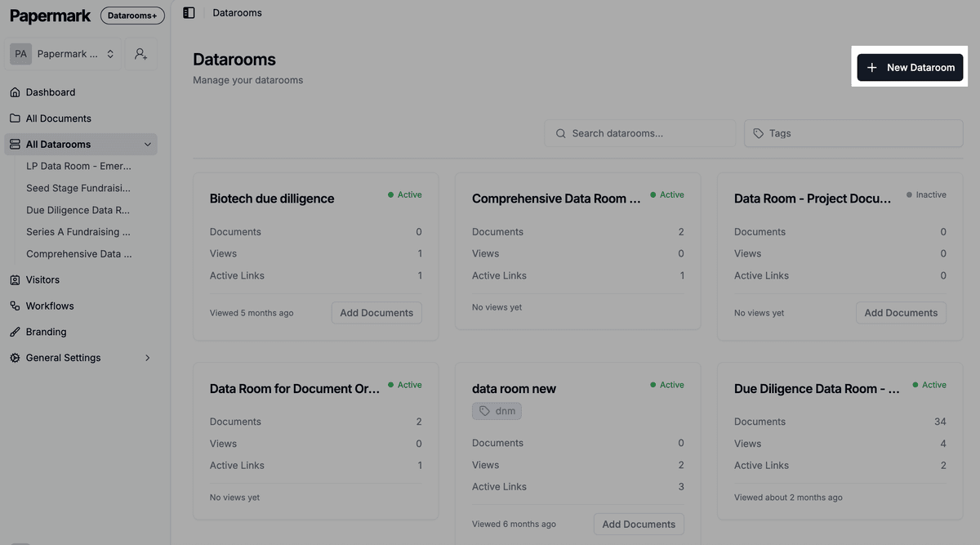Screen dimensions: 980x545
Task: Click the invite team member icon
Action: tap(141, 54)
